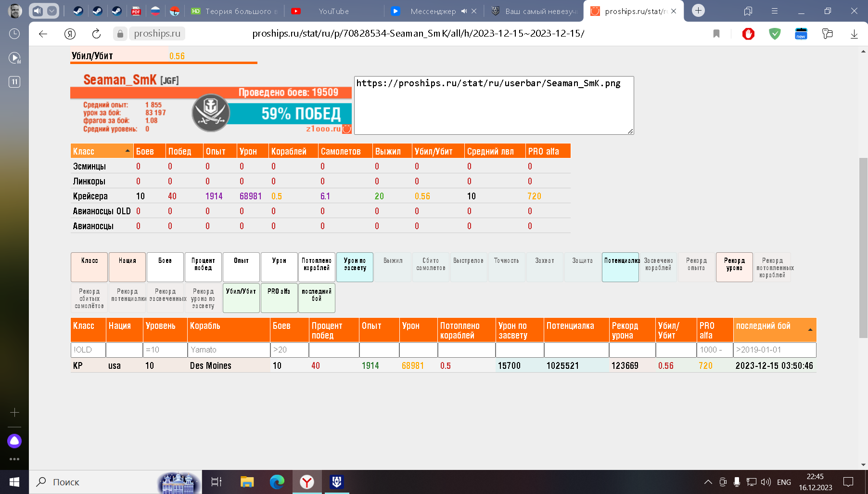Open downloads with the arrow icon
Image resolution: width=868 pixels, height=494 pixels.
point(854,34)
